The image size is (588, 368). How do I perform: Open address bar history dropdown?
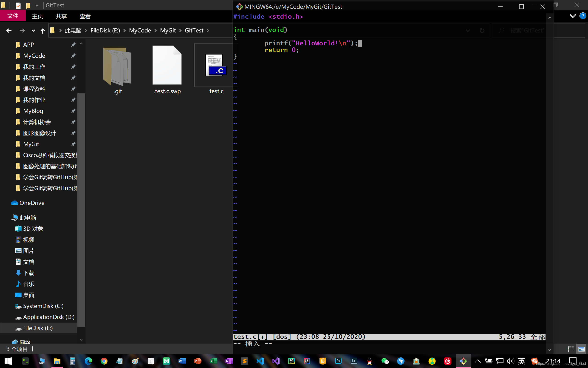468,31
